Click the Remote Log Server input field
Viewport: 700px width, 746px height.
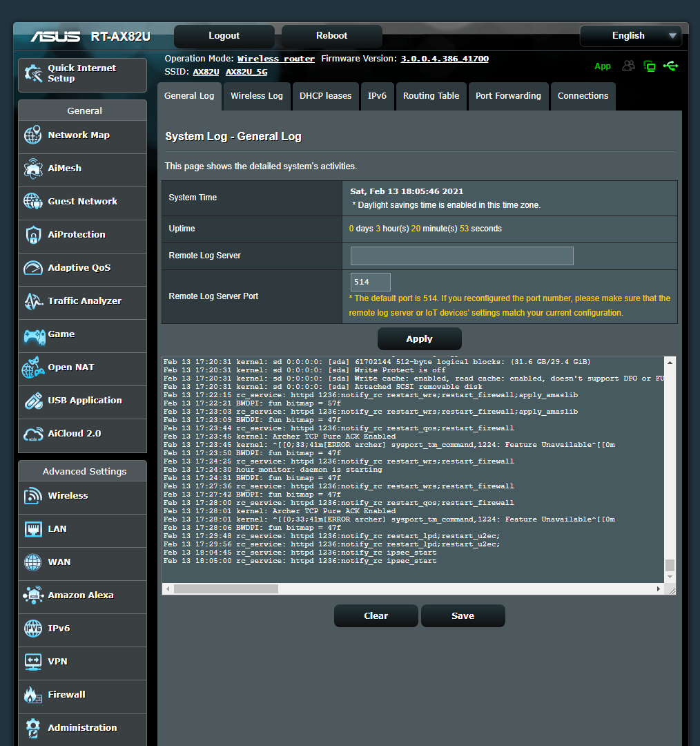462,256
